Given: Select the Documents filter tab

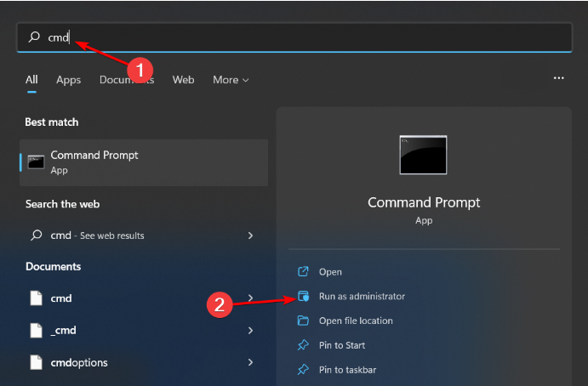Looking at the screenshot, I should tap(126, 80).
